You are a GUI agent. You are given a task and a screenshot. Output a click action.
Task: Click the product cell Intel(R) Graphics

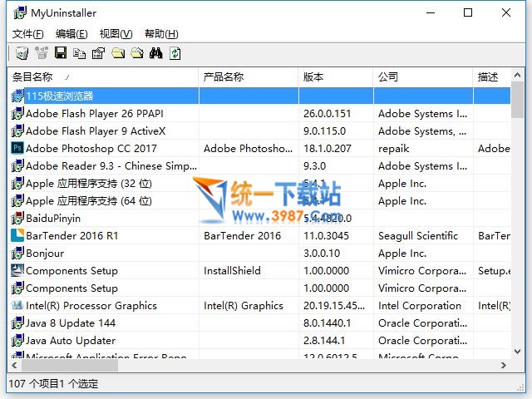(x=244, y=305)
